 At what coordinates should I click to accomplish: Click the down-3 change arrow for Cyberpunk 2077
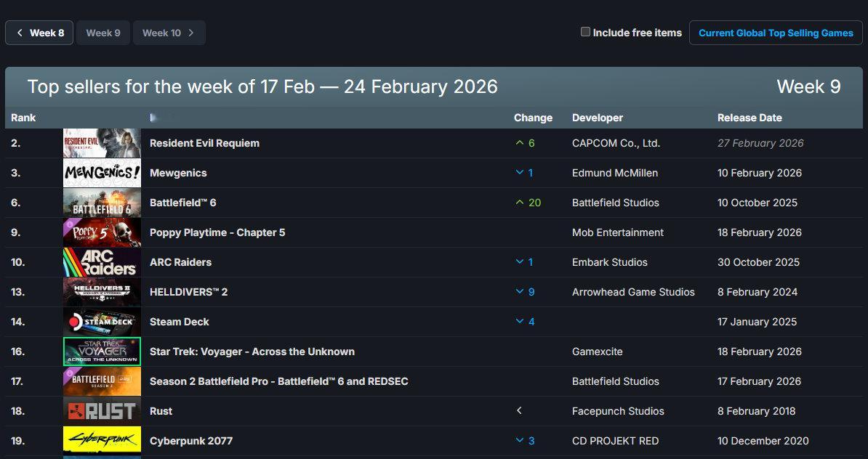tap(525, 441)
